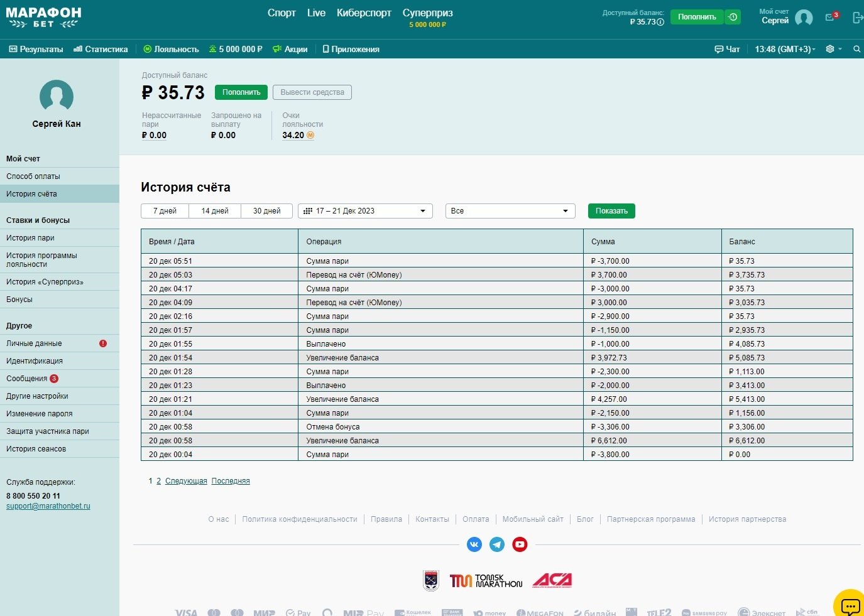This screenshot has width=864, height=616.
Task: Go to Следующая page link
Action: click(x=186, y=481)
